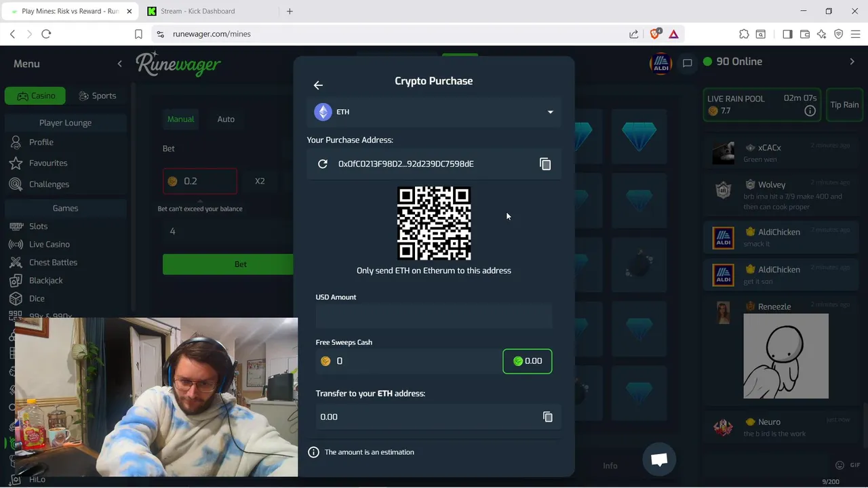Viewport: 868px width, 488px height.
Task: Open the Info link below the game
Action: tap(610, 466)
